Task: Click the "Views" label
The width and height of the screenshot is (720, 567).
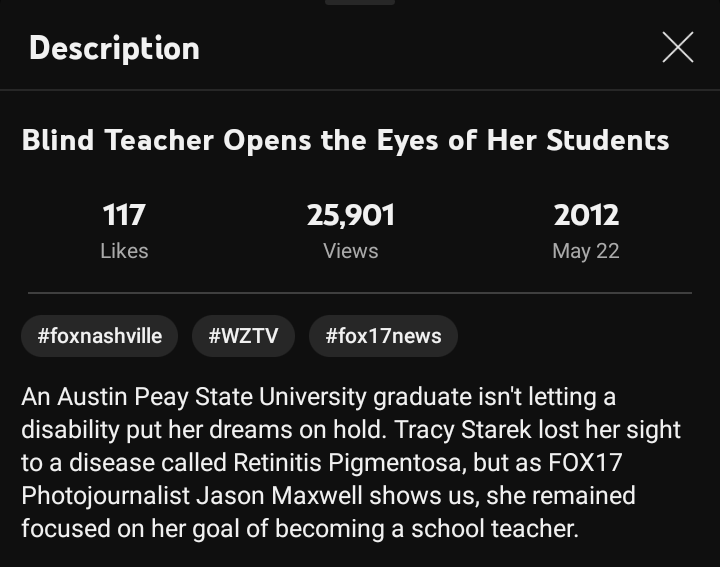Action: point(350,250)
